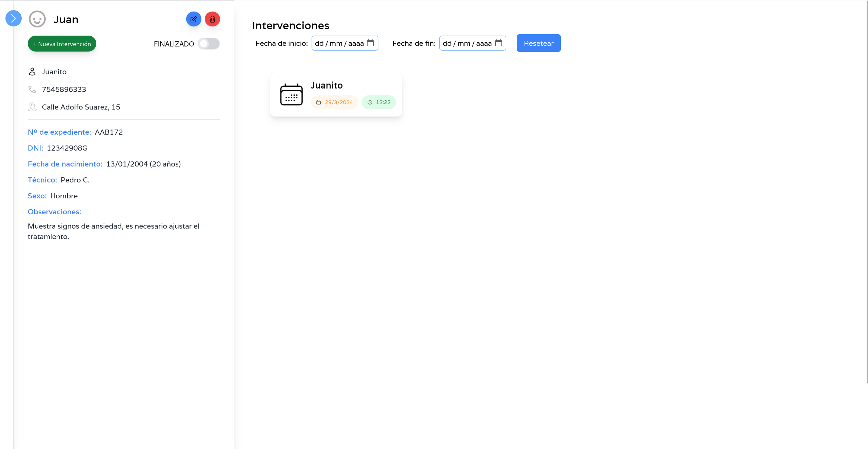Click the person icon next to Juanito
The height and width of the screenshot is (449, 868).
click(32, 72)
